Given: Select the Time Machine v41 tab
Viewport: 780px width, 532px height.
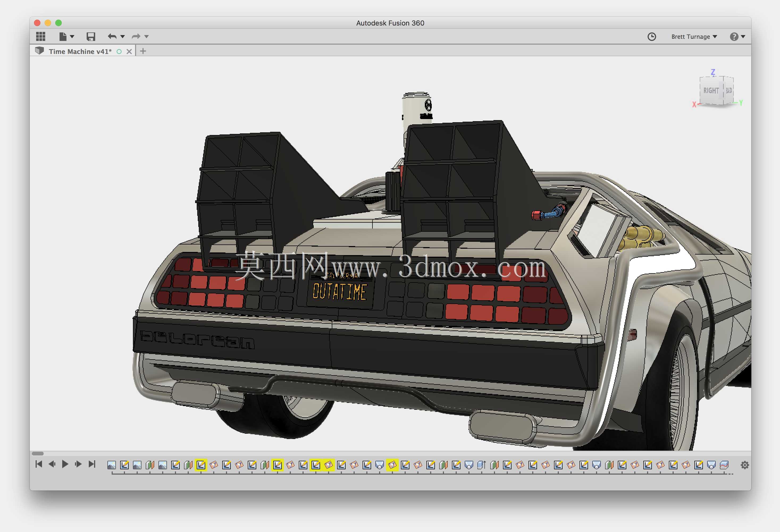Looking at the screenshot, I should [x=80, y=51].
